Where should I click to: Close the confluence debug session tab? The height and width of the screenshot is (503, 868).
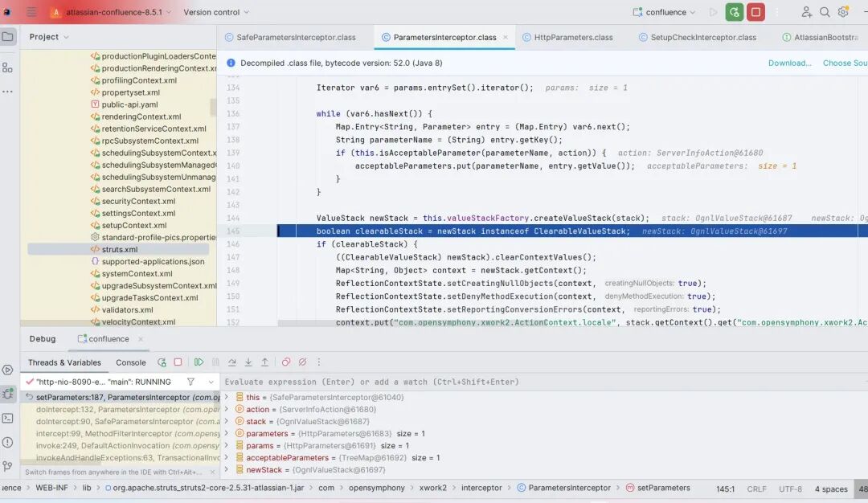click(141, 338)
